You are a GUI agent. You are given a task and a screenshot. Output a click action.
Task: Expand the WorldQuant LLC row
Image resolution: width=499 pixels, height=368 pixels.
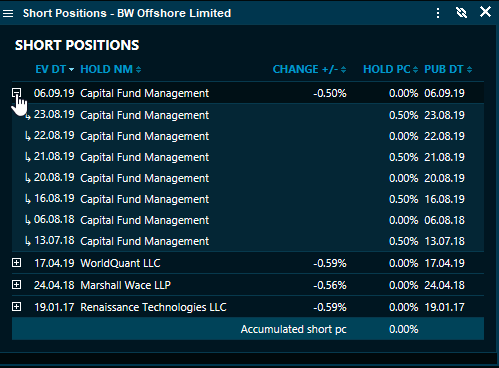click(x=16, y=263)
